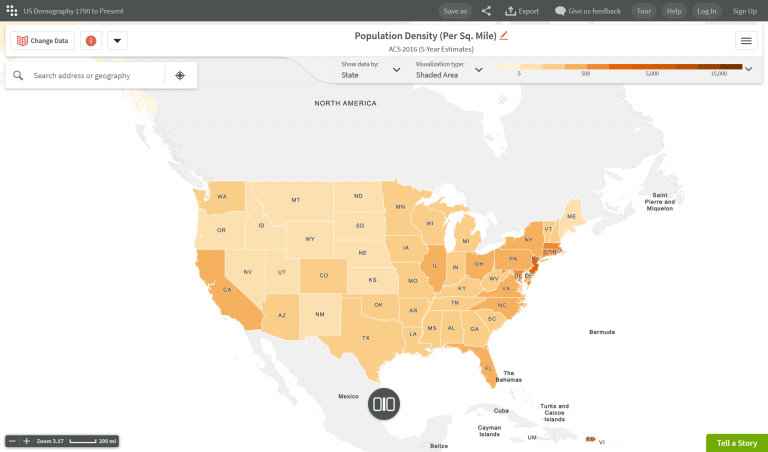Click the share icon in top bar
Screen dimensions: 768x452
point(486,11)
